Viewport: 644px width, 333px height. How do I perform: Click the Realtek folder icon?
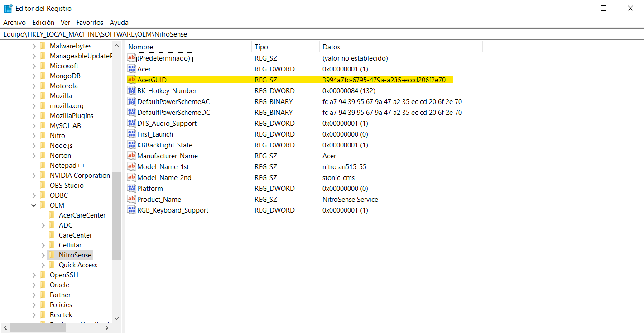(x=43, y=314)
